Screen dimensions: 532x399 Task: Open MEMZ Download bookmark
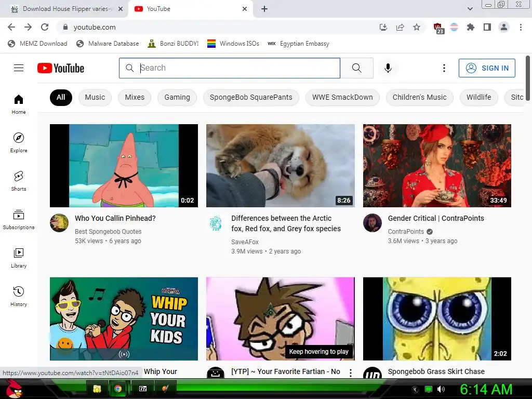[37, 44]
